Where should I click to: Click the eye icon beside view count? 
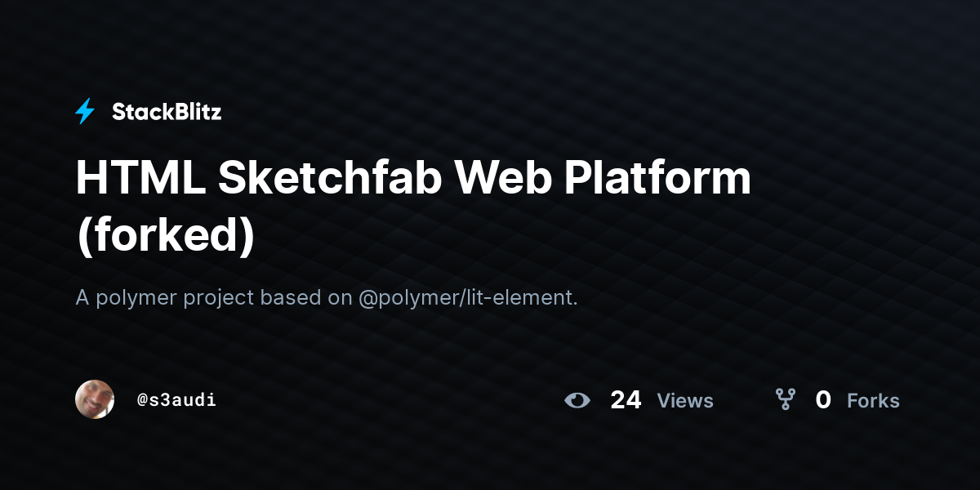click(x=577, y=400)
